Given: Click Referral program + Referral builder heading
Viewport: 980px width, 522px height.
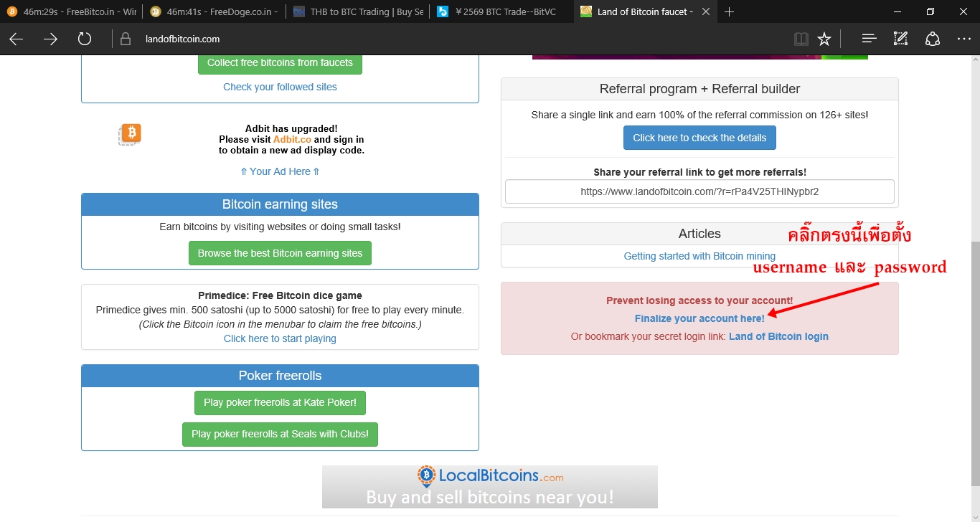Looking at the screenshot, I should [x=699, y=89].
